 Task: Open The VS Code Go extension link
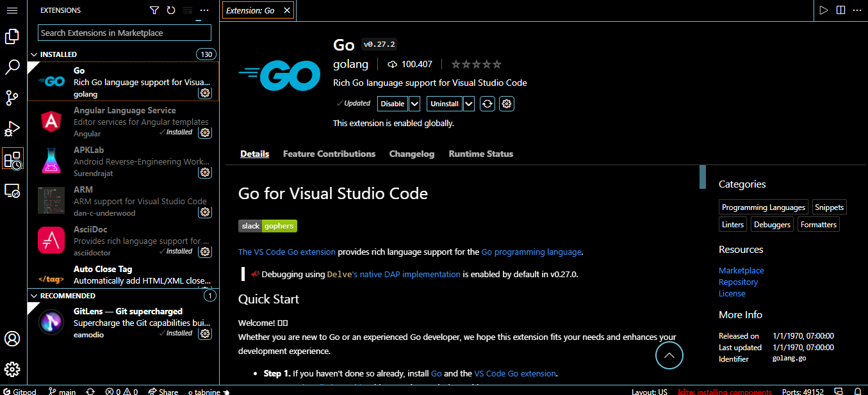click(286, 252)
